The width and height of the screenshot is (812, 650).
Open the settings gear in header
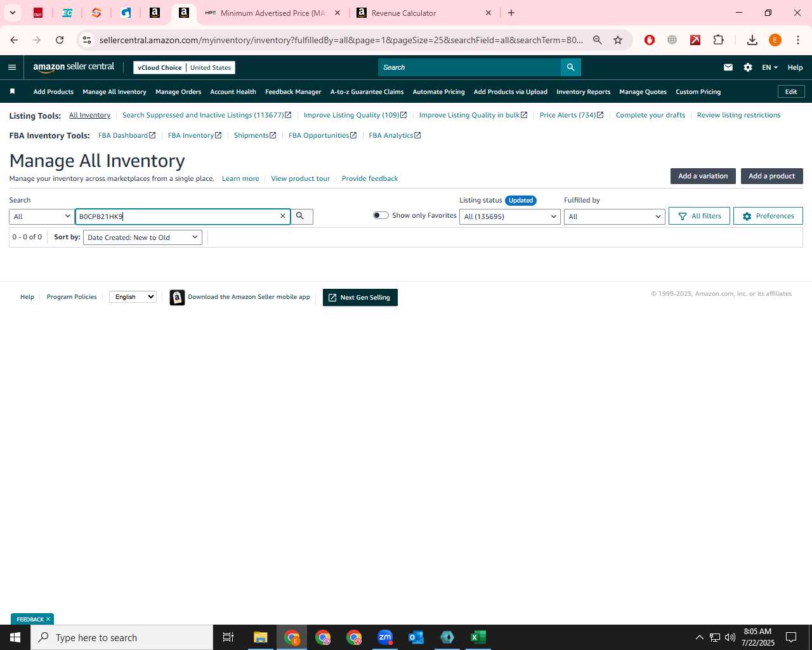click(748, 67)
